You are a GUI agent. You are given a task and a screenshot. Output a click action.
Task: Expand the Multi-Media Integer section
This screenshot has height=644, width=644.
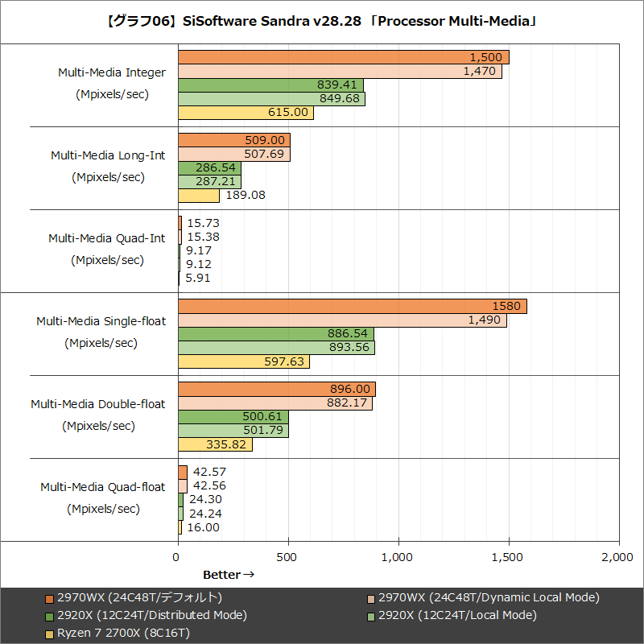(110, 72)
